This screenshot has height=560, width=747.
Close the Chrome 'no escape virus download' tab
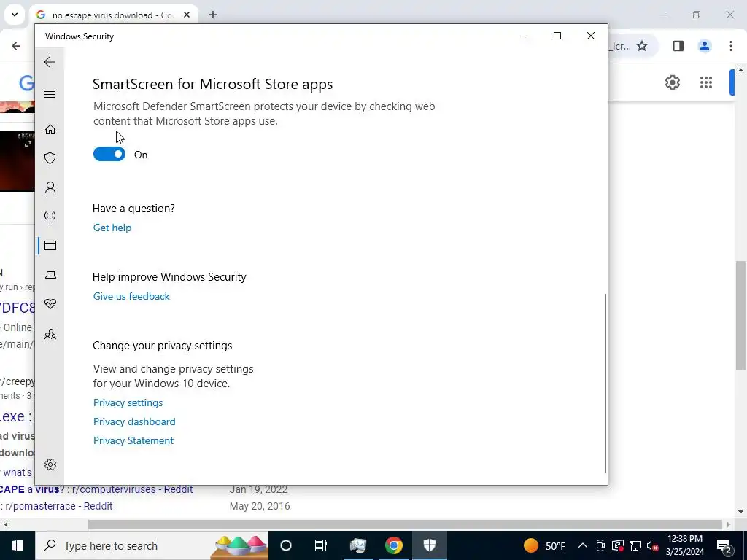tap(187, 15)
